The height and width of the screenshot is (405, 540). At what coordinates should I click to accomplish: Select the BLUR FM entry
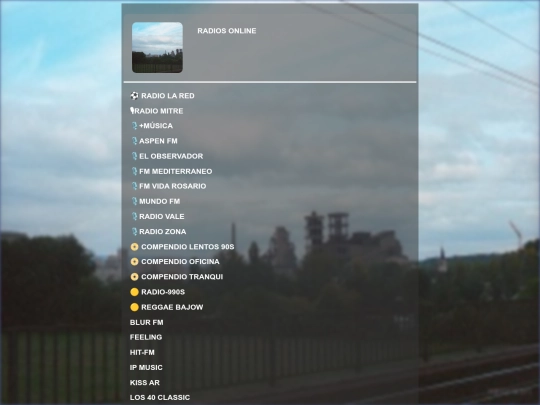point(146,322)
